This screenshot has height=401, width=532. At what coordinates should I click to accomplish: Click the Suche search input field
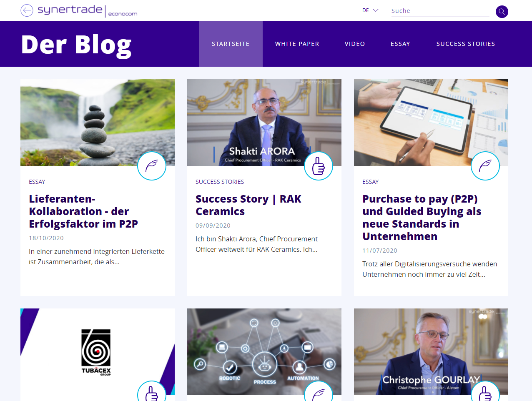click(x=440, y=11)
